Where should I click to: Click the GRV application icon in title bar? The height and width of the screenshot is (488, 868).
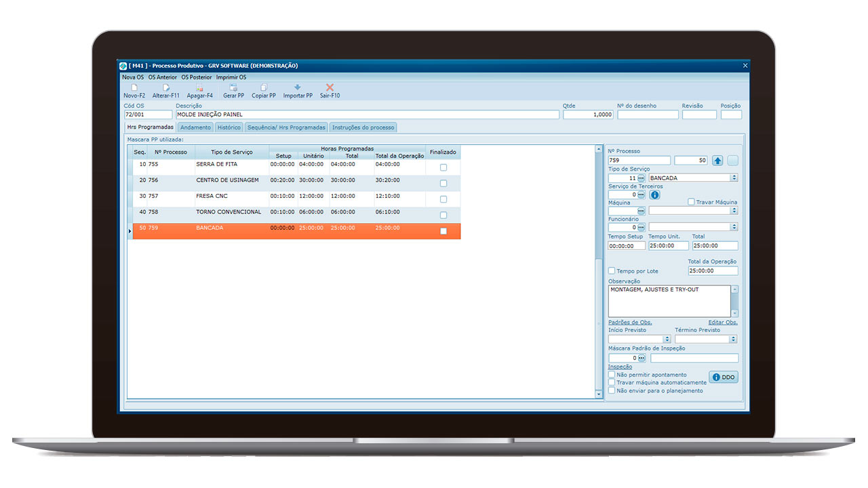(123, 66)
